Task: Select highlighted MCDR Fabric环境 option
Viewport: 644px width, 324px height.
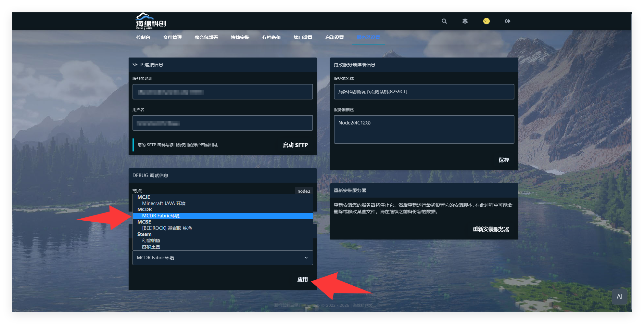Action: click(161, 216)
